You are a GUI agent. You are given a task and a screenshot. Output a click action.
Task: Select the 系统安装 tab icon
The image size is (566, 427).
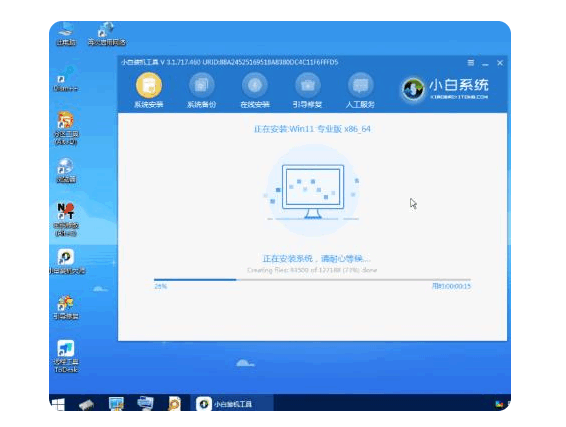pyautogui.click(x=148, y=86)
